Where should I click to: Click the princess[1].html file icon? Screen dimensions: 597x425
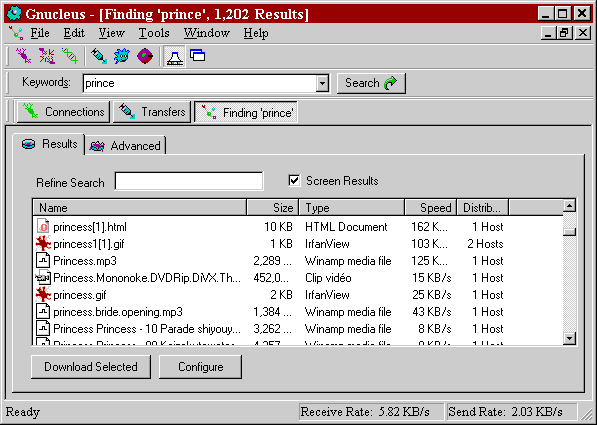(x=43, y=227)
